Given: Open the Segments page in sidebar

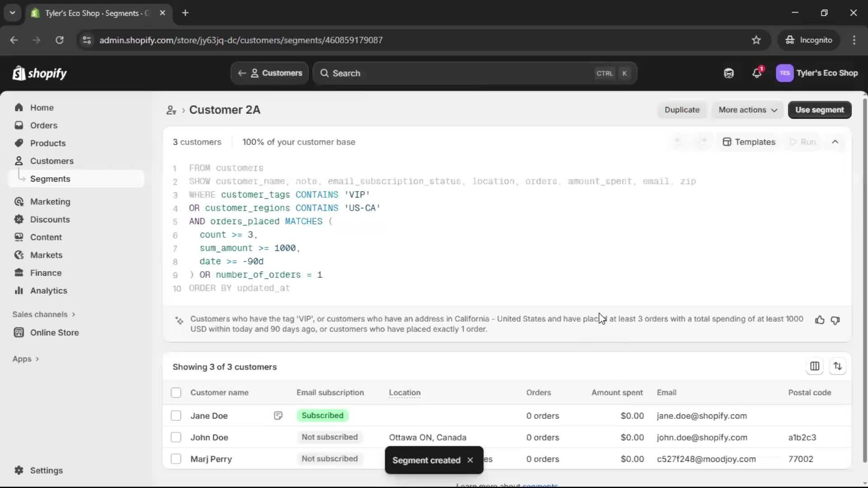Looking at the screenshot, I should pyautogui.click(x=51, y=178).
